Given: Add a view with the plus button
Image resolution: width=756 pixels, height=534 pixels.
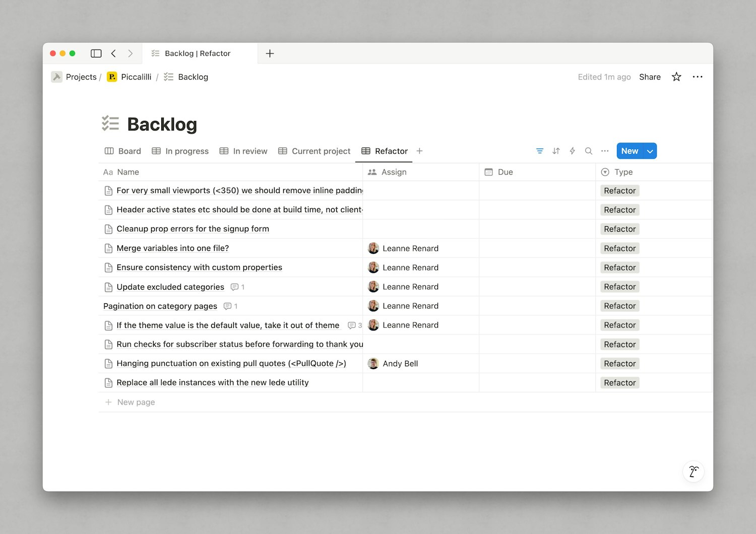Looking at the screenshot, I should tap(419, 151).
